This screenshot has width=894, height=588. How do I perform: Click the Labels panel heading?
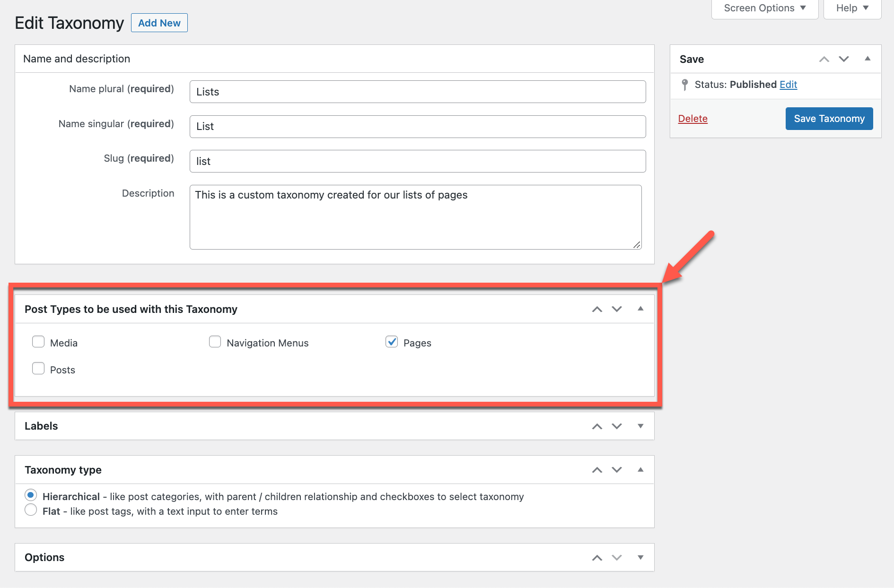pos(41,426)
